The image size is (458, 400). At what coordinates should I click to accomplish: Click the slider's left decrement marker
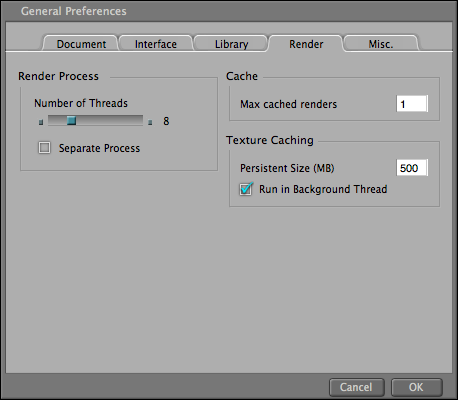(41, 122)
